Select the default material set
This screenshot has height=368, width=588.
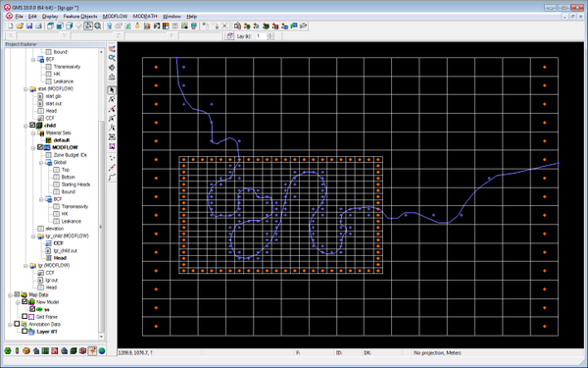62,140
